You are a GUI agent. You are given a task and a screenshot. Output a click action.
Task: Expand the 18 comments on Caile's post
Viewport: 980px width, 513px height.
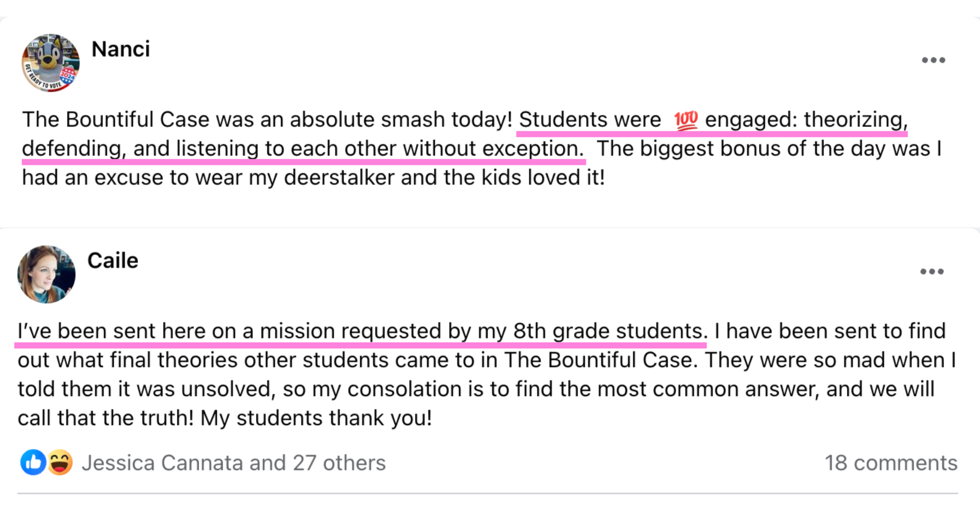(x=891, y=463)
